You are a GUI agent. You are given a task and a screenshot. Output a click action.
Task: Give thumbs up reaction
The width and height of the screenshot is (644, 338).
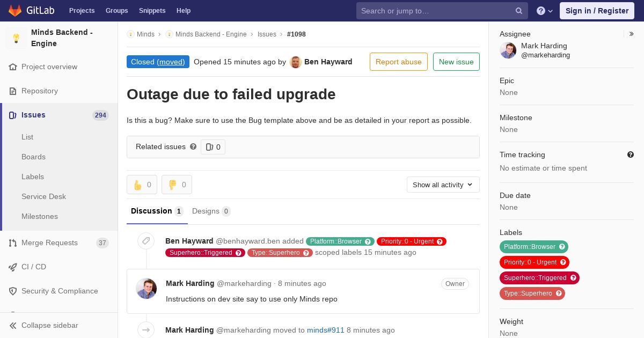[x=142, y=185]
